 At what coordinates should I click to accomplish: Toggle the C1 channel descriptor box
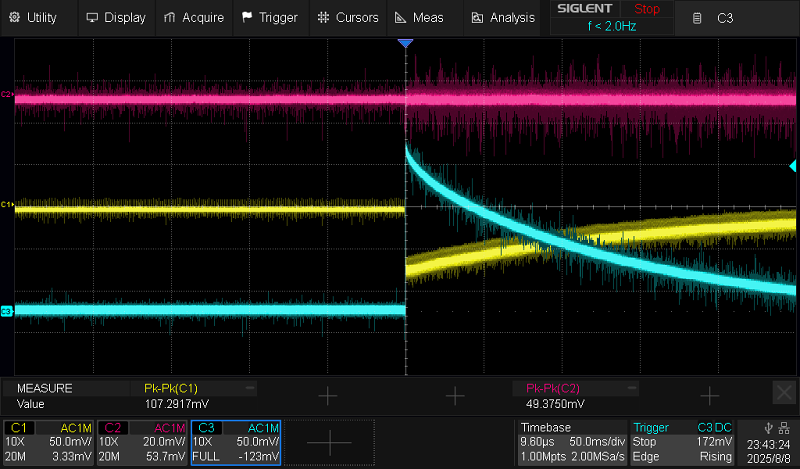[49, 442]
